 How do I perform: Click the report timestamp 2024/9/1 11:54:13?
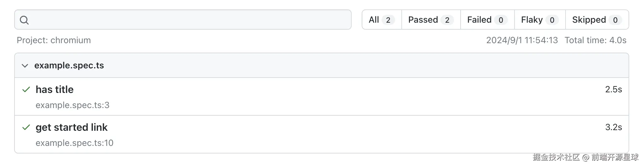point(522,40)
